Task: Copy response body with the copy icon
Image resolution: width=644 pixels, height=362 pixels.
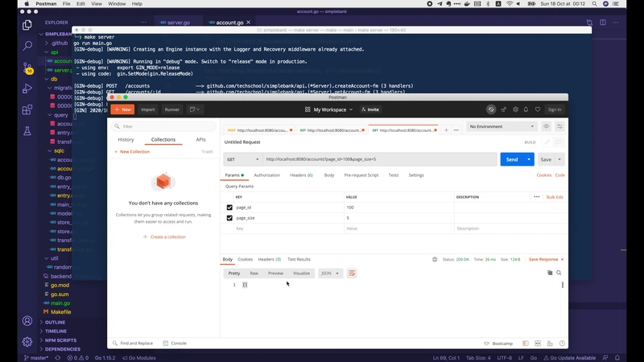Action: 550,273
